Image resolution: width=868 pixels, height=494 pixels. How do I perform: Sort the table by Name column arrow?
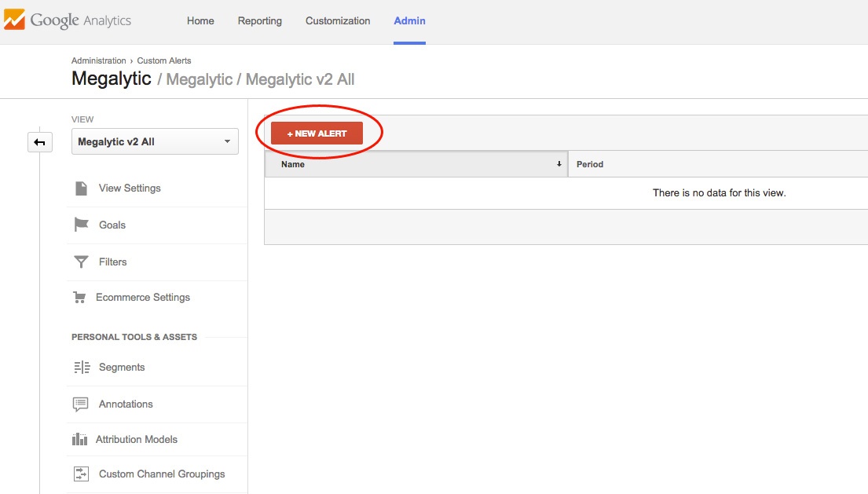(x=559, y=164)
